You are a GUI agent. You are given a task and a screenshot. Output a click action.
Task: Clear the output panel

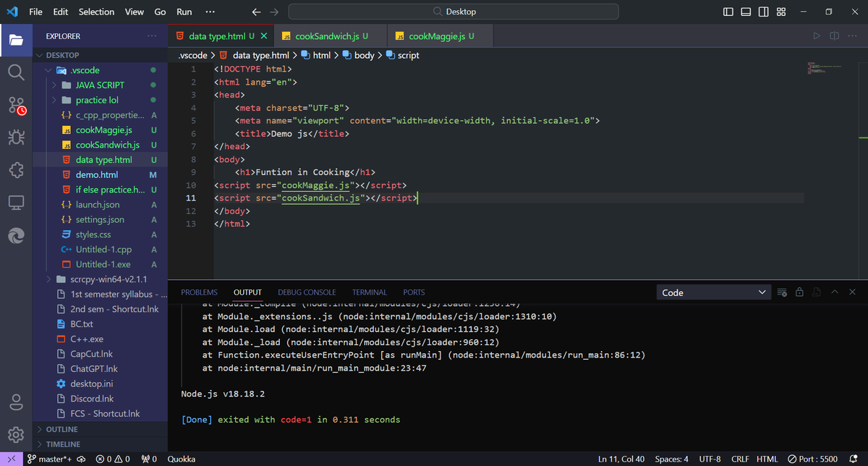pos(782,292)
